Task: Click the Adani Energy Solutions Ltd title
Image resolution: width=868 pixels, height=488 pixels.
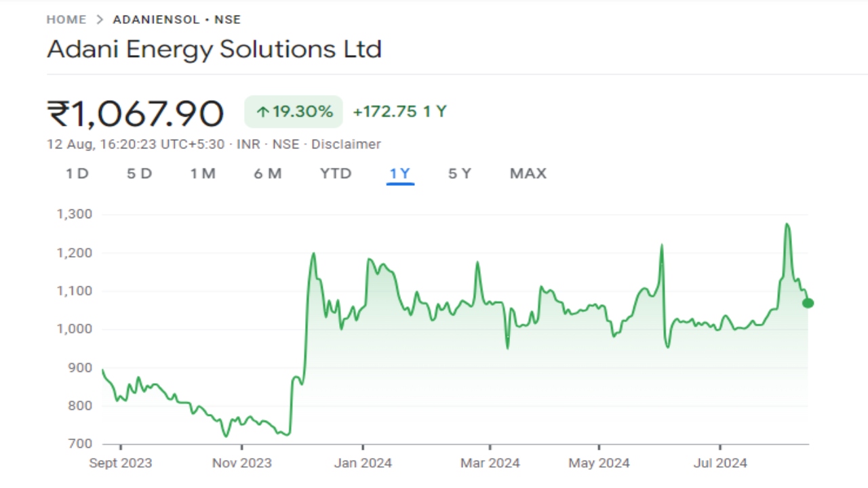Action: (x=214, y=49)
